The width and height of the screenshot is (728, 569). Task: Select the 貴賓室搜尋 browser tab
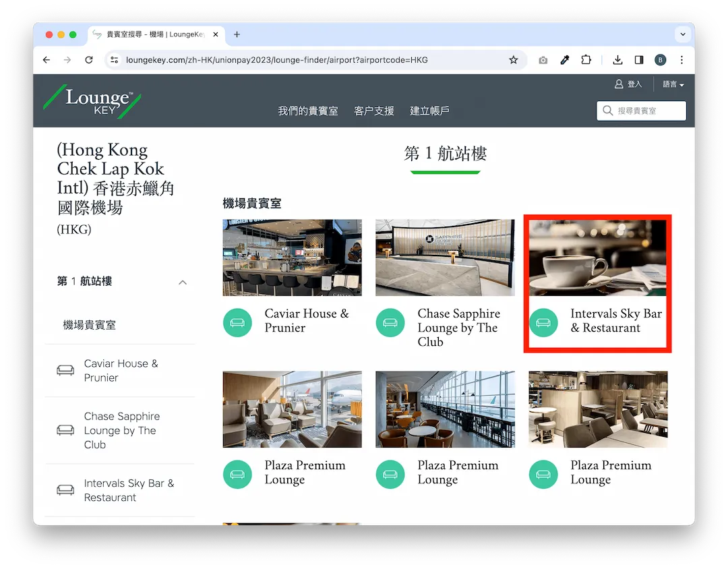tap(156, 34)
